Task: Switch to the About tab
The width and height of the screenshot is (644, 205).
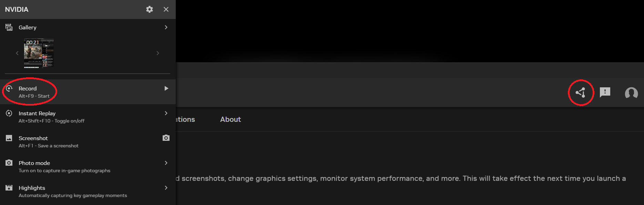Action: 231,119
